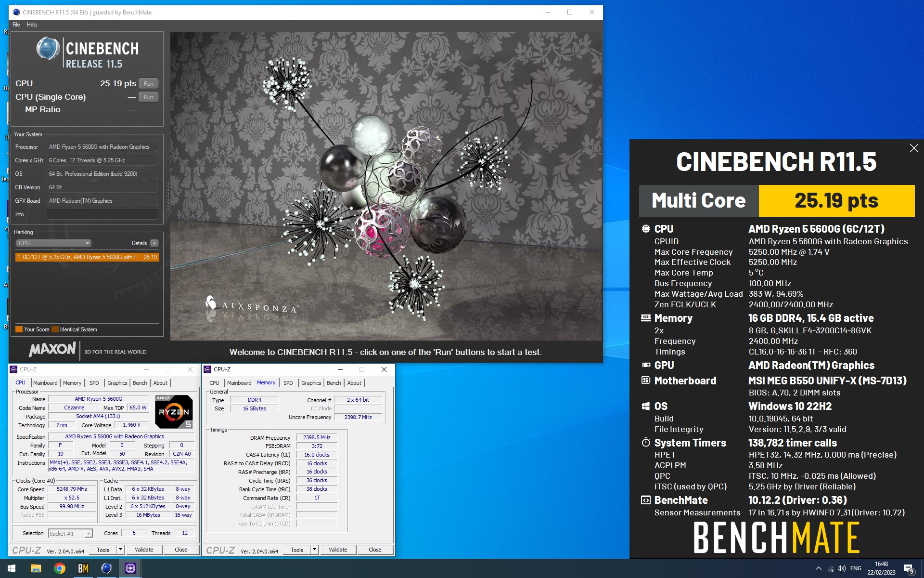The height and width of the screenshot is (578, 924).
Task: Click Cinebench title bar app icon
Action: [x=16, y=12]
